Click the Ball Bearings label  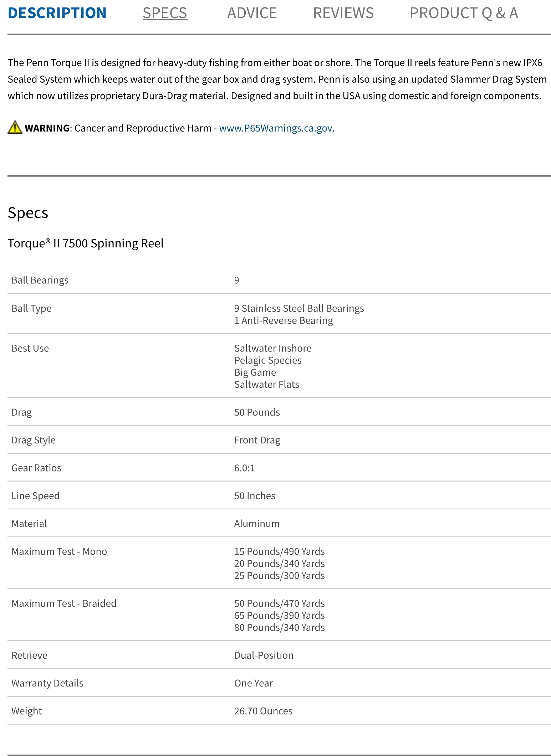[40, 280]
